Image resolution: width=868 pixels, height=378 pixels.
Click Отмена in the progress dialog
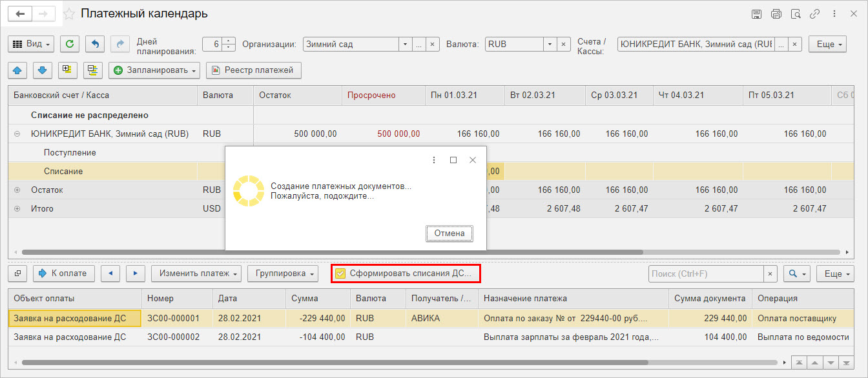tap(449, 234)
